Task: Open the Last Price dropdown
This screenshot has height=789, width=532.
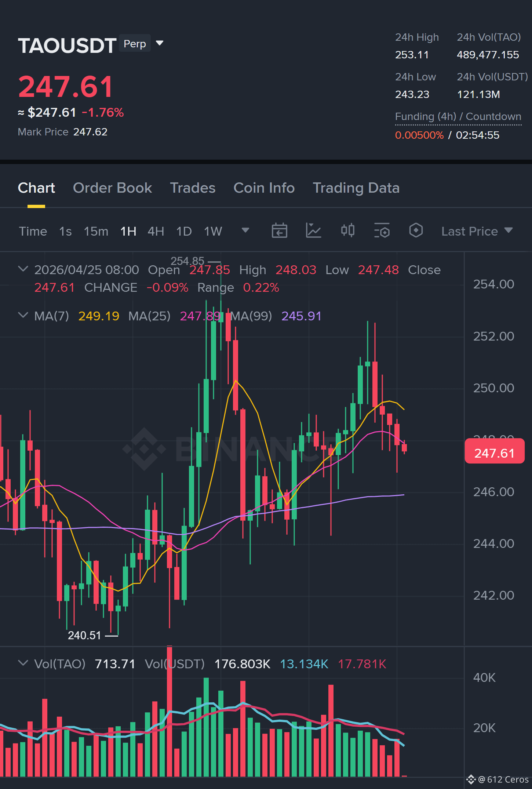Action: 477,231
